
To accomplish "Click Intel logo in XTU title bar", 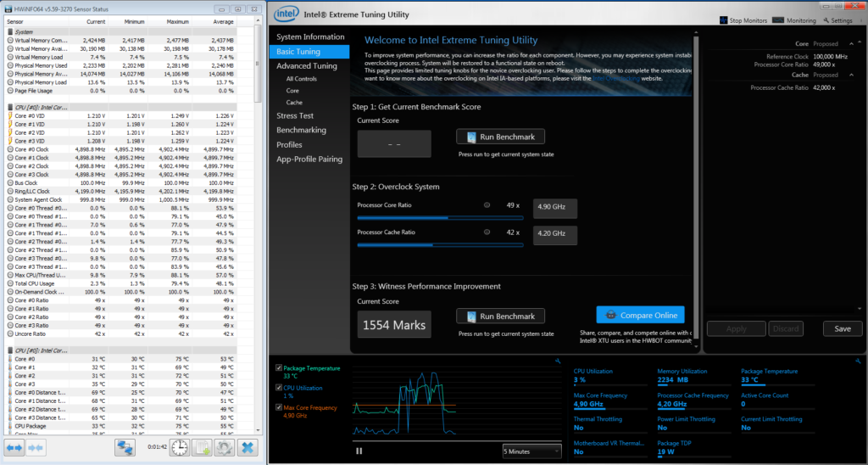I will [287, 14].
